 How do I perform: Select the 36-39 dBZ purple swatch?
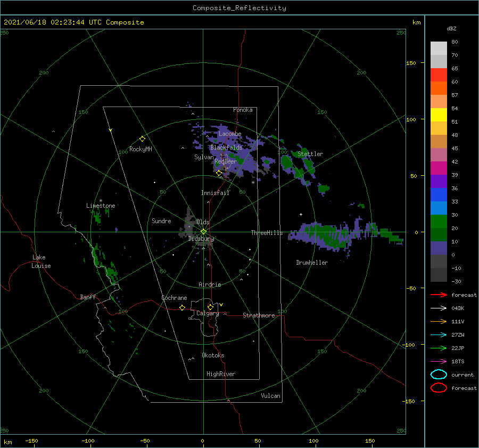439,182
